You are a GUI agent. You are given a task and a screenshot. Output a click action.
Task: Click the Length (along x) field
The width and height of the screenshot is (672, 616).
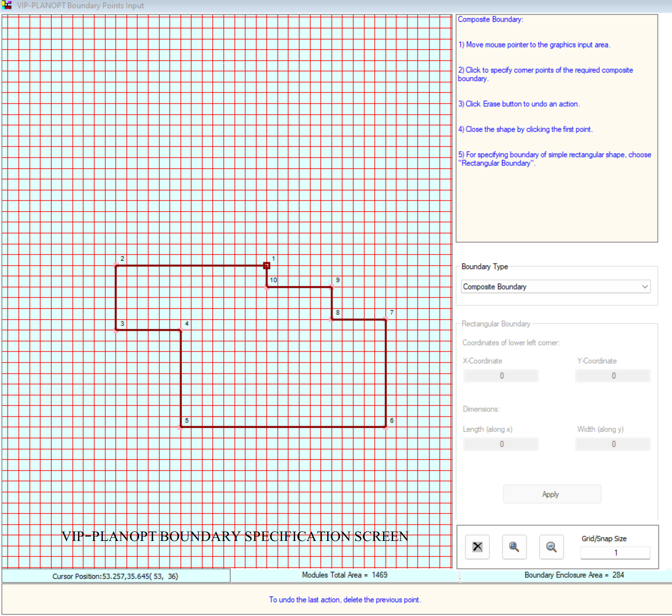(501, 444)
